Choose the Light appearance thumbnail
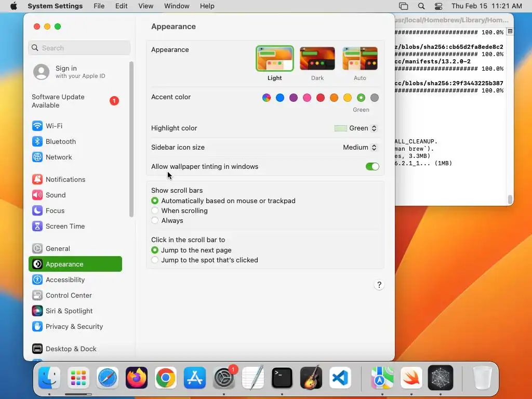This screenshot has height=399, width=532. (x=274, y=59)
